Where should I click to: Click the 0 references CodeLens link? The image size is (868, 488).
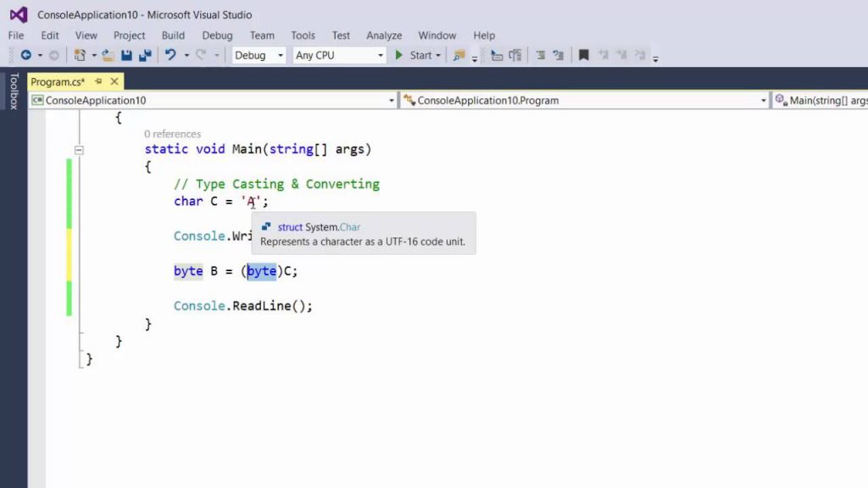pos(172,134)
